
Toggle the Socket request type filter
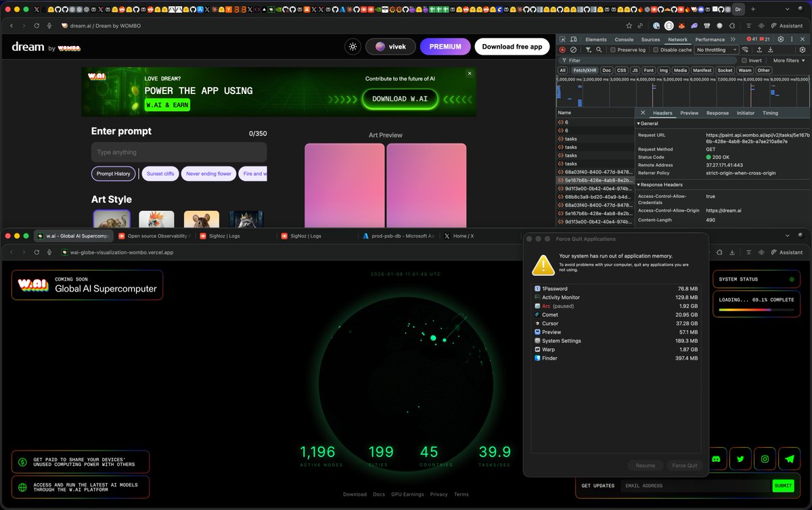click(x=725, y=70)
